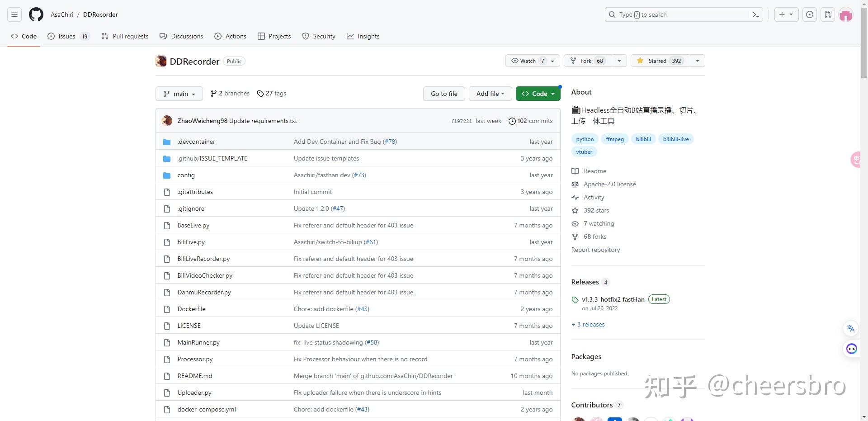
Task: Go to GitHub home via Octocat logo
Action: click(x=36, y=14)
